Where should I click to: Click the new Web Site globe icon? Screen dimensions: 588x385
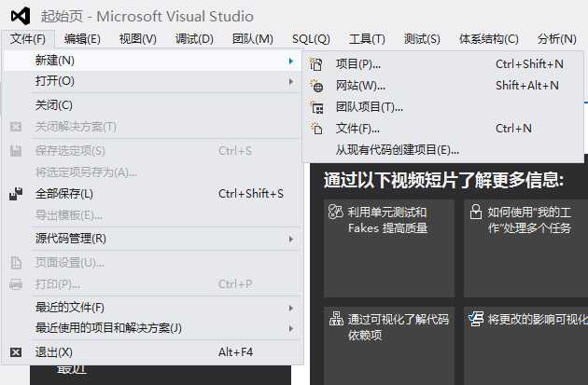coord(316,86)
